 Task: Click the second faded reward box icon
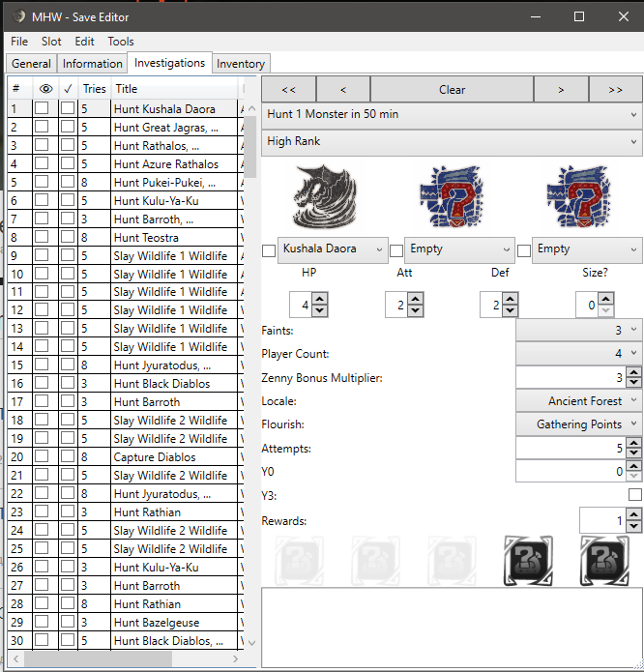pyautogui.click(x=375, y=561)
